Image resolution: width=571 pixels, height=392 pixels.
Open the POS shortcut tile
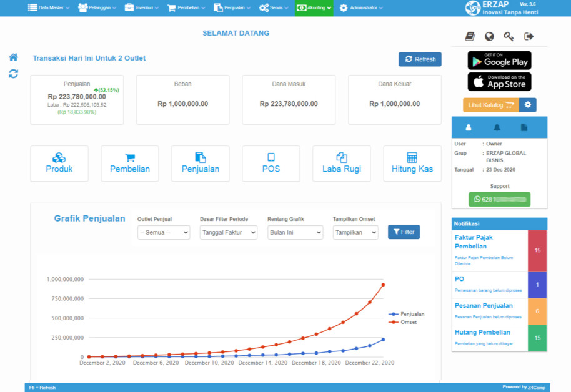(x=271, y=164)
